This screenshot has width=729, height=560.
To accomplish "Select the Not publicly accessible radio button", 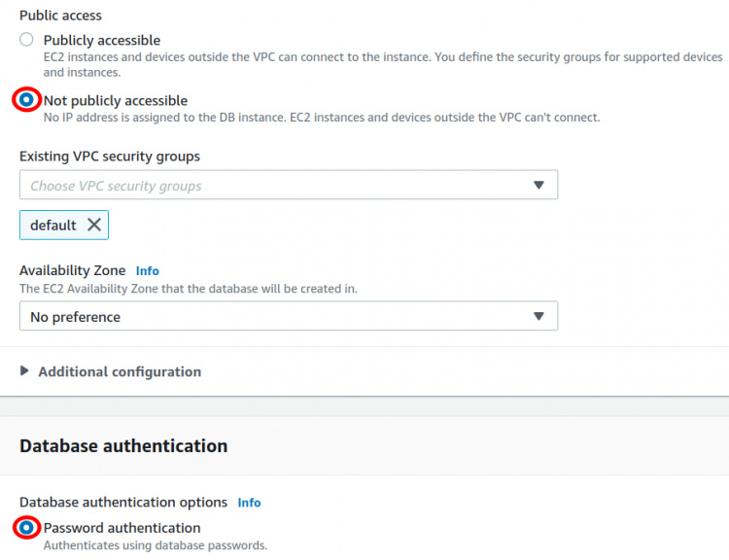I will [26, 100].
